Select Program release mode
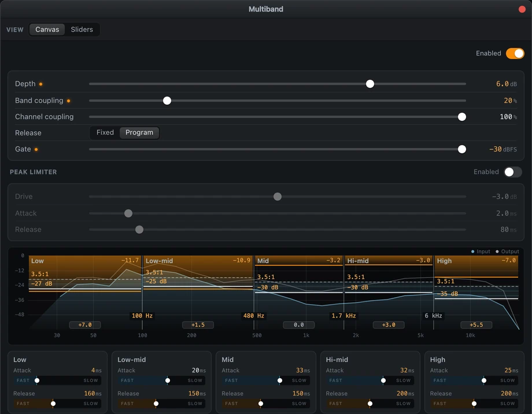The height and width of the screenshot is (414, 532). point(139,132)
